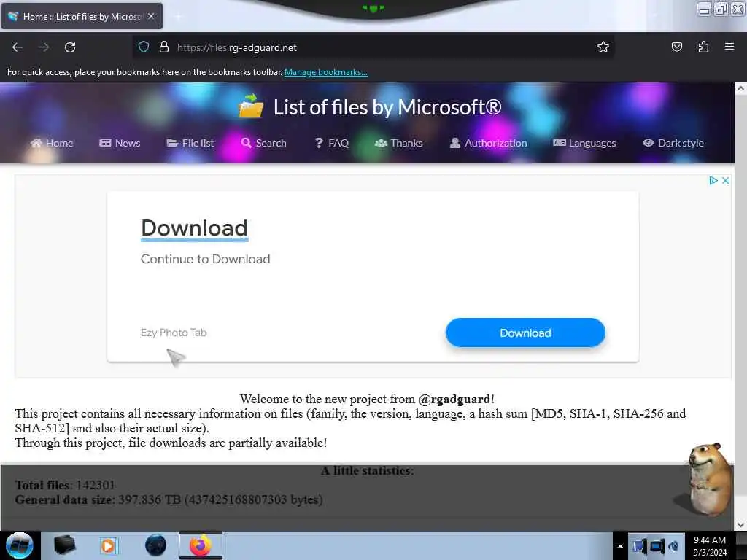Click the folder logo beside the site title
Image resolution: width=747 pixels, height=560 pixels.
[x=251, y=106]
